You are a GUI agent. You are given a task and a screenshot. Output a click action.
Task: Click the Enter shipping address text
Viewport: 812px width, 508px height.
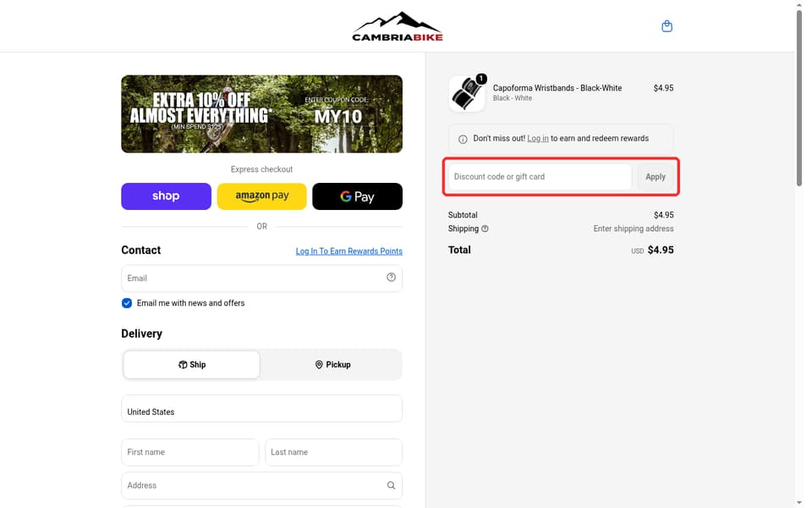click(x=634, y=229)
